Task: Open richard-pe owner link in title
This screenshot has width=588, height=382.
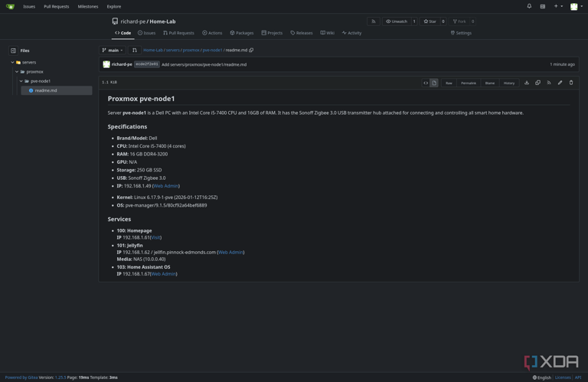Action: coord(132,21)
